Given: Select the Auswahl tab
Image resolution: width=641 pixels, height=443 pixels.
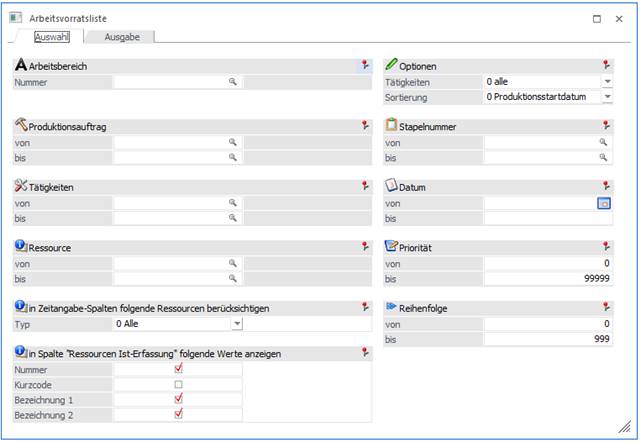Looking at the screenshot, I should coord(51,37).
